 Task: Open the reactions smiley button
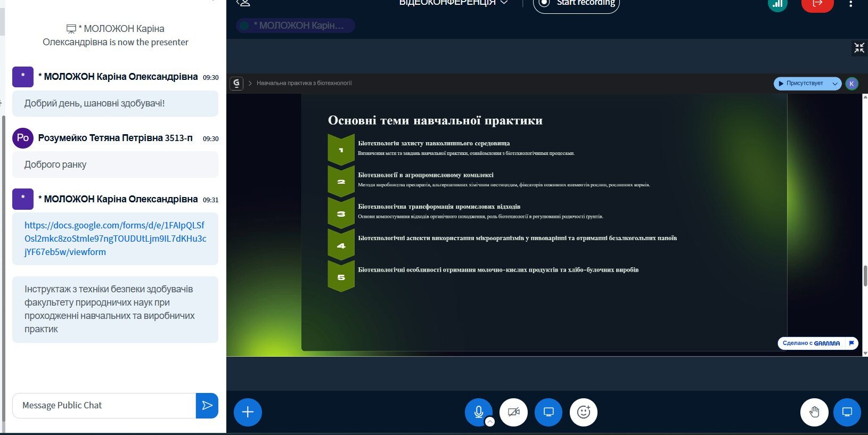[584, 412]
